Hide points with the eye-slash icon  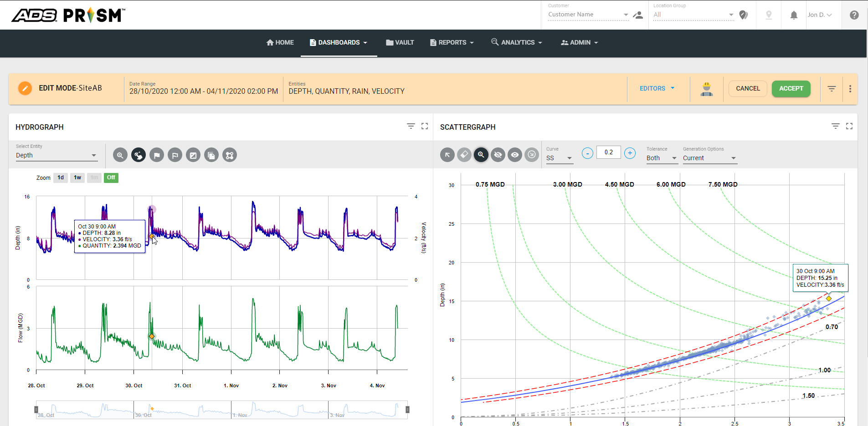(x=498, y=155)
